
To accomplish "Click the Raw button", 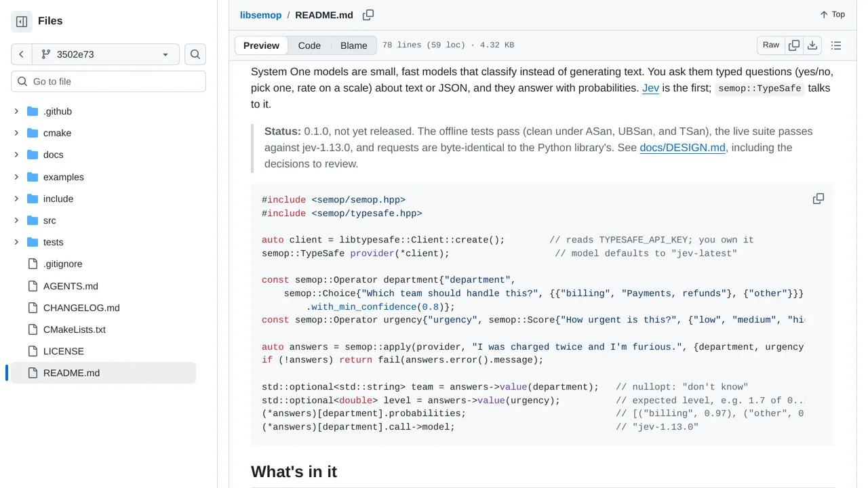I will tap(771, 45).
